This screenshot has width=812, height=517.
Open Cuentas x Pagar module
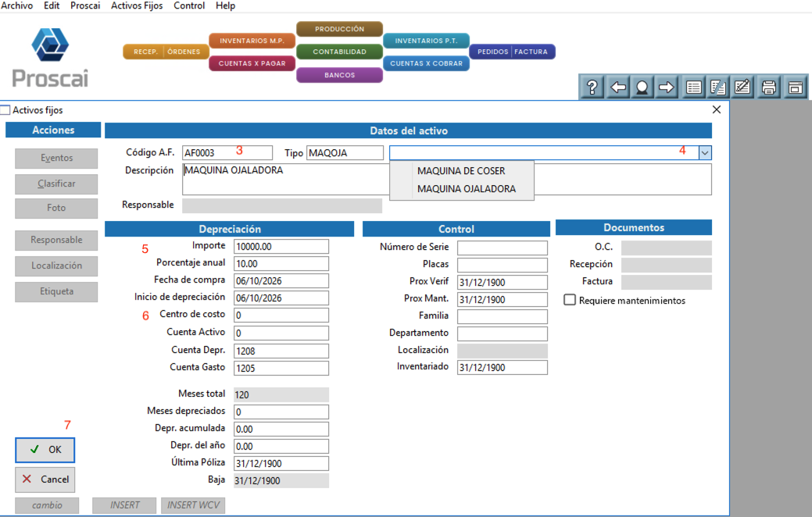click(x=252, y=63)
